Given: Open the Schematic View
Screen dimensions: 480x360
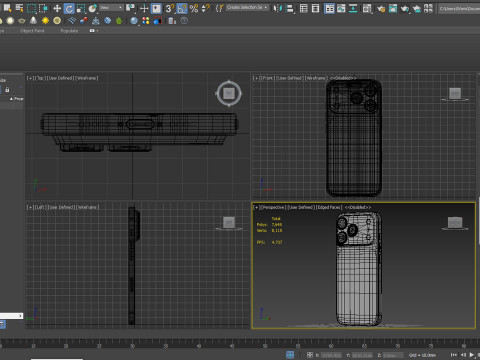Looking at the screenshot, I should point(353,8).
